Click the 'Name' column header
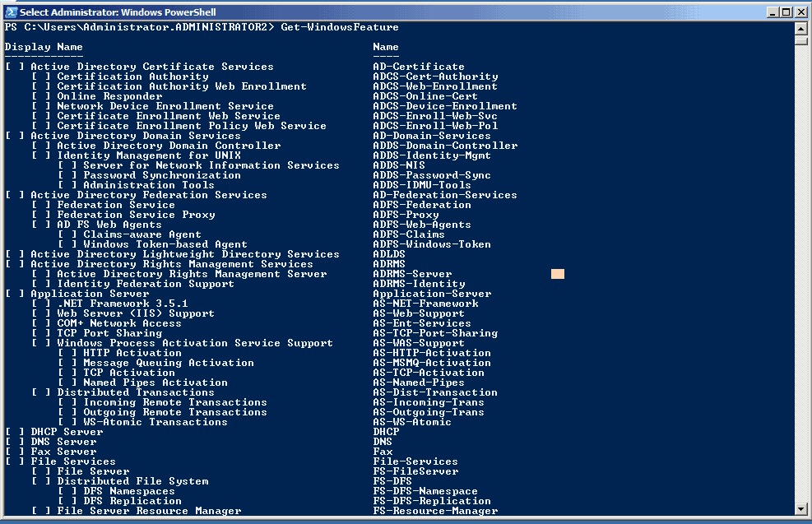The height and width of the screenshot is (524, 812). [386, 47]
